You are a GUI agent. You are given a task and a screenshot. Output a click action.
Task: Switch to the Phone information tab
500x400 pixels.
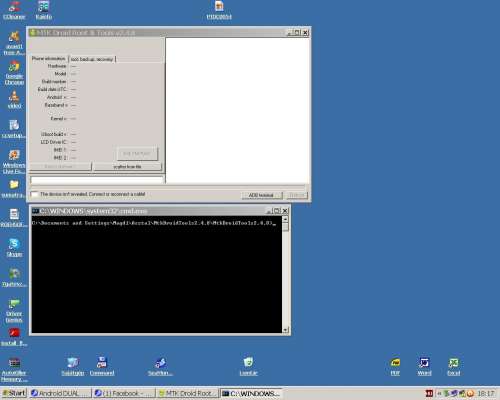coord(49,59)
